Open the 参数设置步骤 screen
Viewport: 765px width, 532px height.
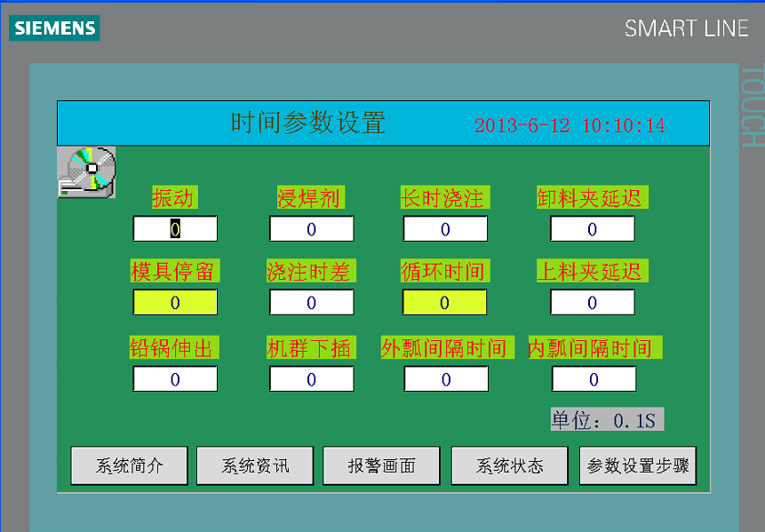[638, 465]
